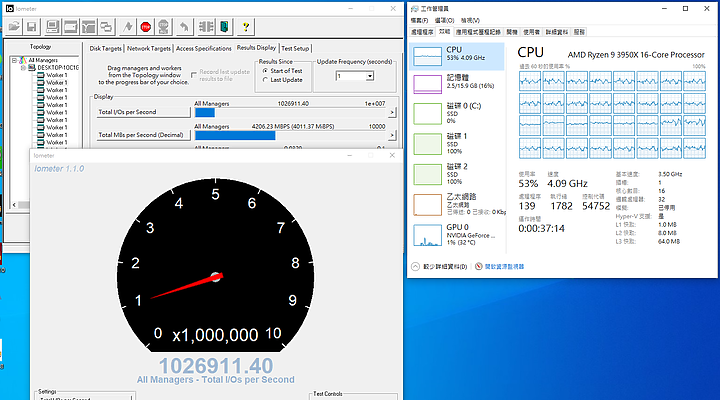The width and height of the screenshot is (720, 400).
Task: Click the AMD Ryzen 9 3950X processor name
Action: tap(636, 55)
